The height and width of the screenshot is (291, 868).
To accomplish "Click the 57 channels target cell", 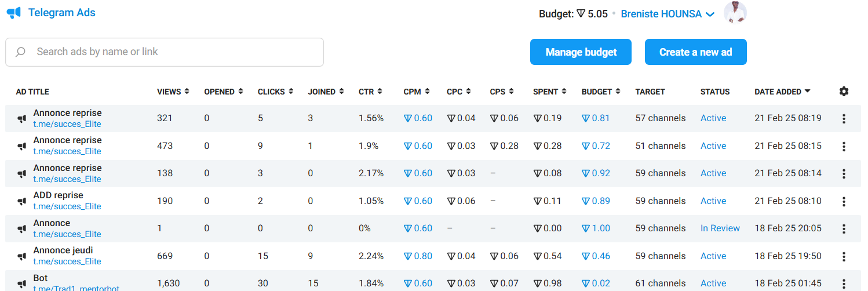I will pyautogui.click(x=661, y=118).
